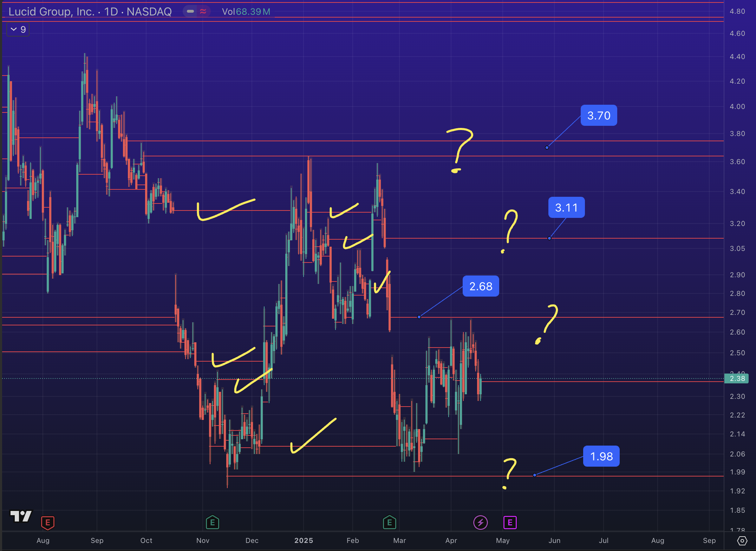
Task: Open chart settings hexagon gear icon
Action: 742,541
